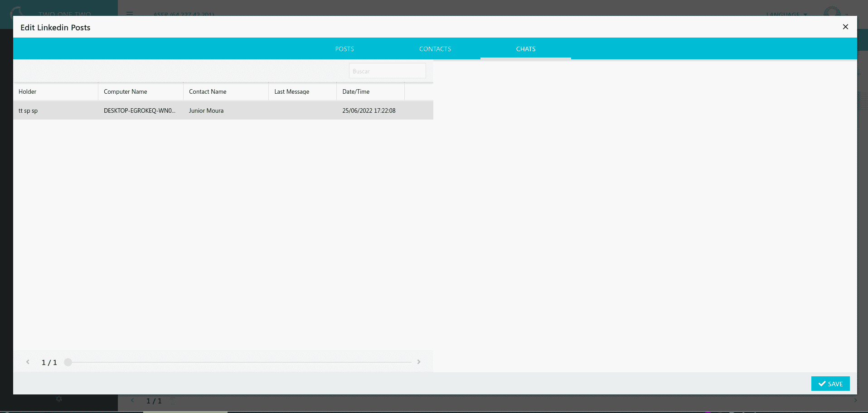Sort by the Holder column header

(56, 91)
